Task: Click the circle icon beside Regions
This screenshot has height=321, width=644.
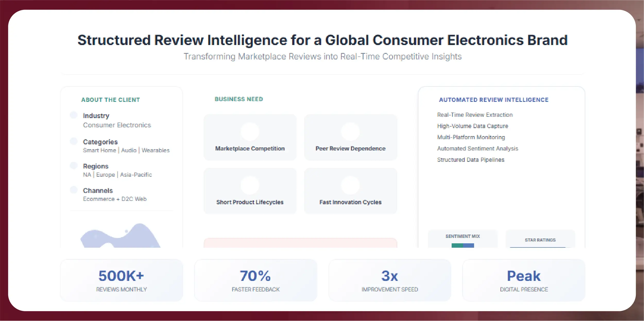Action: [74, 165]
